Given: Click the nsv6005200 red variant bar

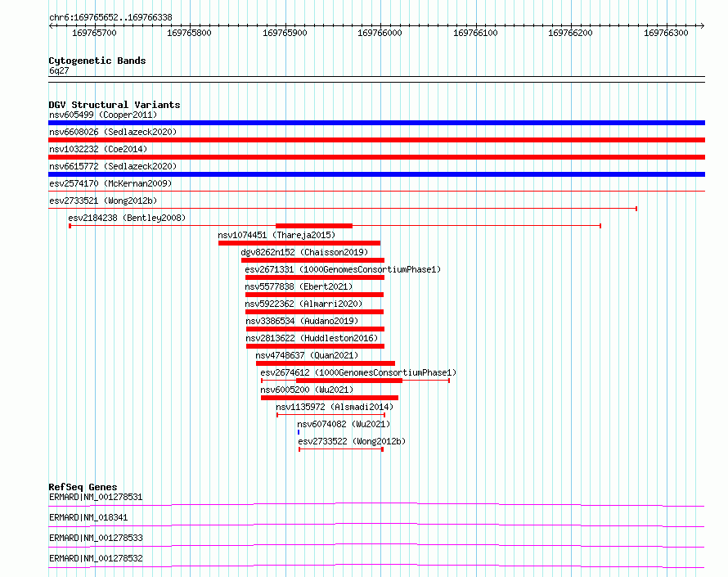Looking at the screenshot, I should click(x=330, y=398).
